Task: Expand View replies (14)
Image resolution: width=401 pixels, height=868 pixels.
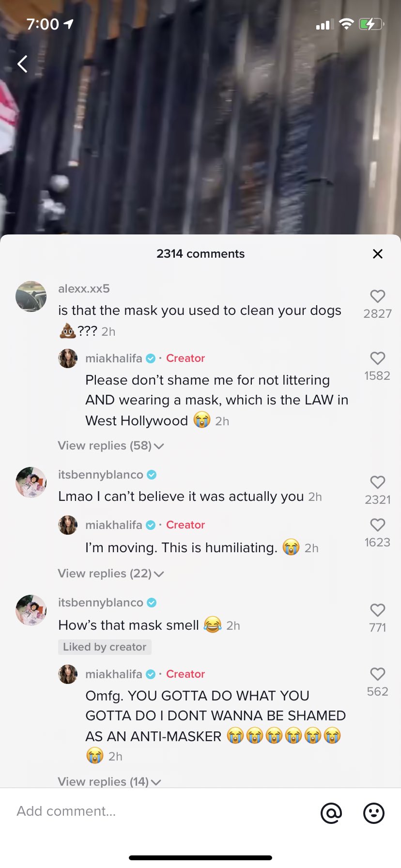Action: coord(109,781)
